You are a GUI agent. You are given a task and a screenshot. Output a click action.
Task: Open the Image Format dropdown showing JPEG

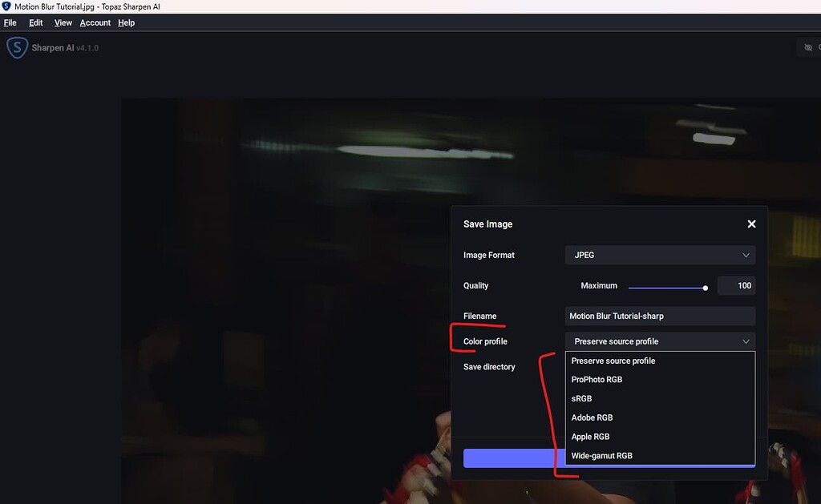click(x=659, y=255)
